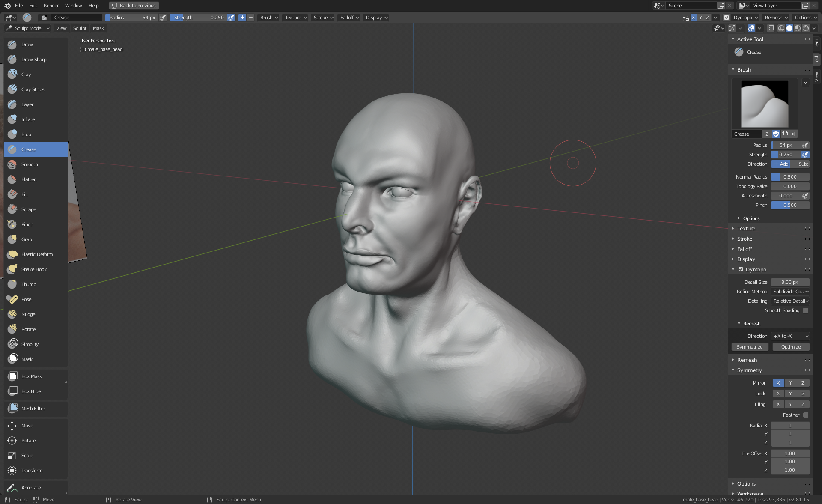Enable Smooth Shading checkbox
This screenshot has height=504, width=822.
806,310
